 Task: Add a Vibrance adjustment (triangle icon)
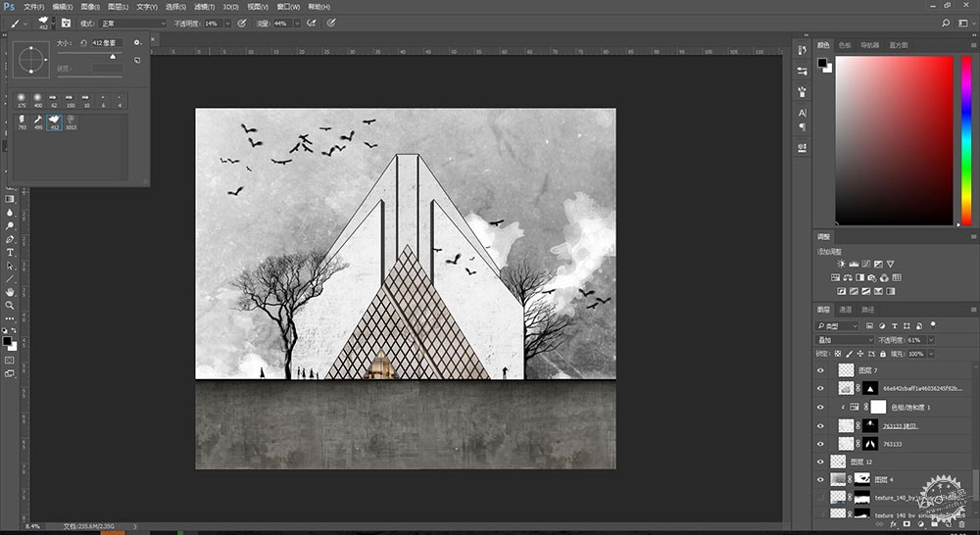pos(891,264)
